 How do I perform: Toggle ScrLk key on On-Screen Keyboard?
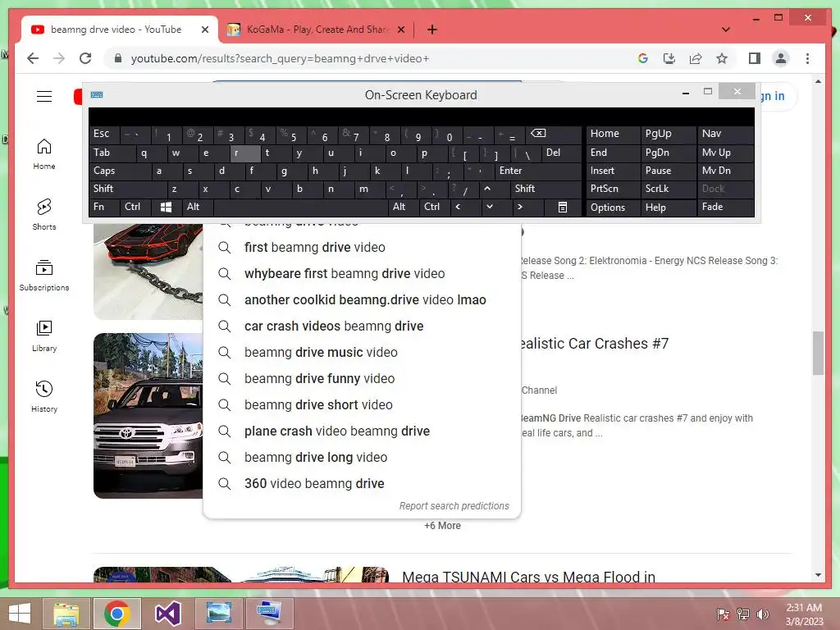[x=668, y=189]
